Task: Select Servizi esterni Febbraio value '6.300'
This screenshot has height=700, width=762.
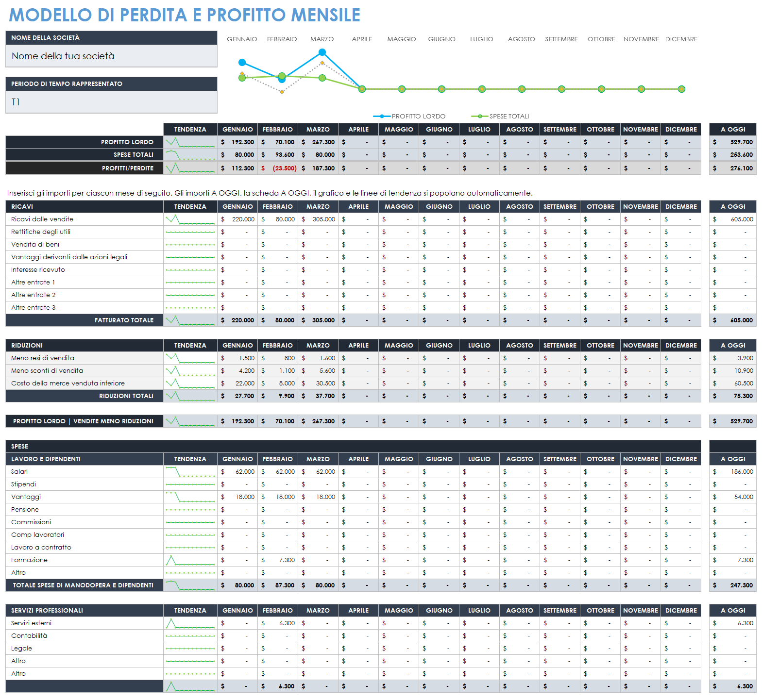Action: click(278, 623)
